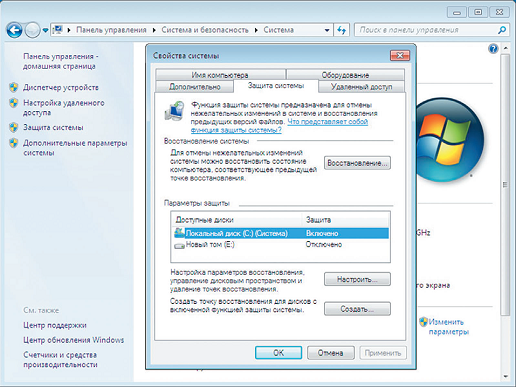Viewport: 516px width, 387px height.
Task: Click the 'Создать...' button
Action: 357,309
